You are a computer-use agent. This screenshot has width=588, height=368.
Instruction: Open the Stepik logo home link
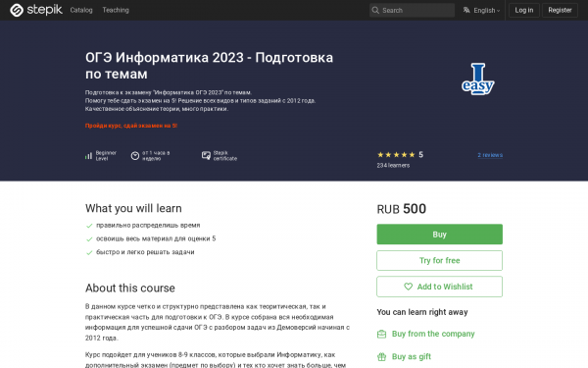[36, 10]
